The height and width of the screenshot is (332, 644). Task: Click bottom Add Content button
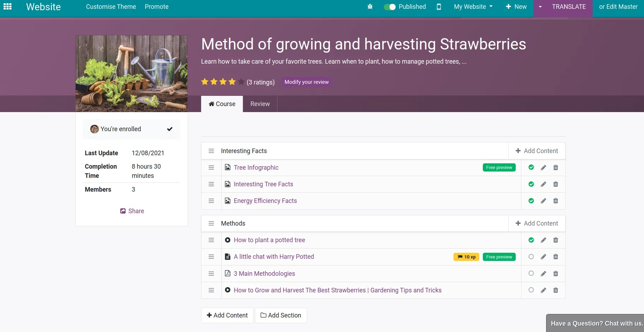(227, 315)
